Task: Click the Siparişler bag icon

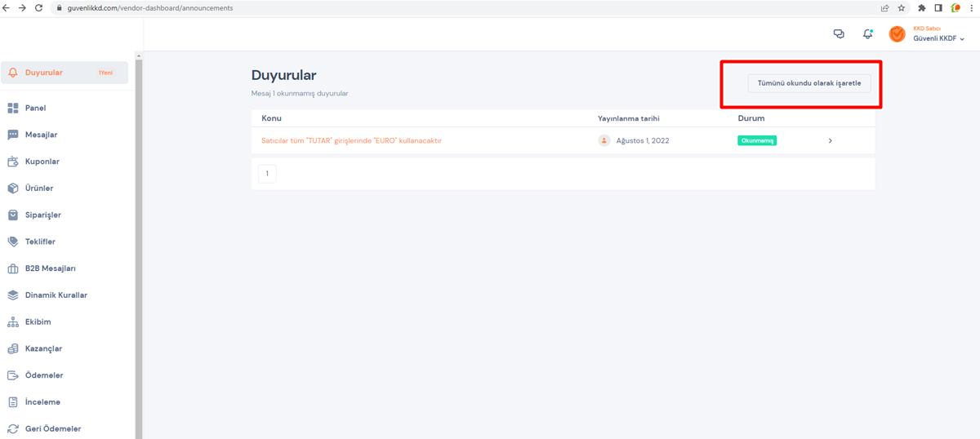Action: coord(12,215)
